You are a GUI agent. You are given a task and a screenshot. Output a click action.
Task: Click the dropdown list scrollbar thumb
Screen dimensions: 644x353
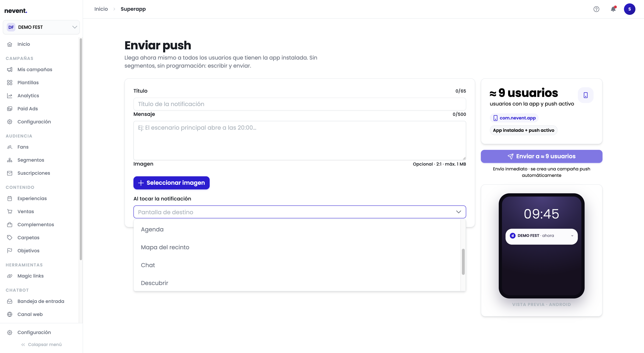[463, 262]
